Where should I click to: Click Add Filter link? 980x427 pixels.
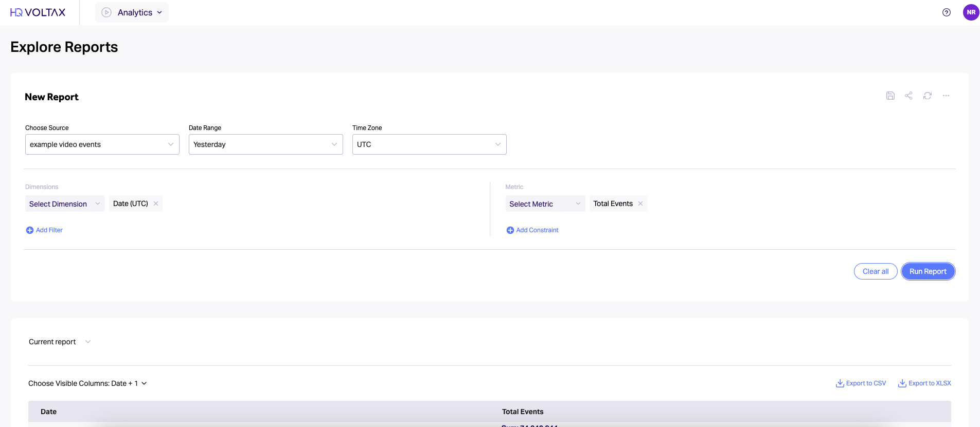point(44,230)
